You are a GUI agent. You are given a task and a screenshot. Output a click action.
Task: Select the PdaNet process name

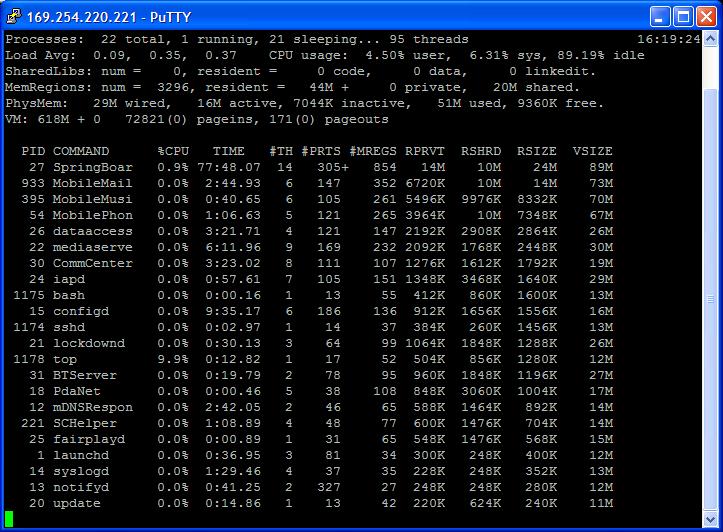(77, 391)
